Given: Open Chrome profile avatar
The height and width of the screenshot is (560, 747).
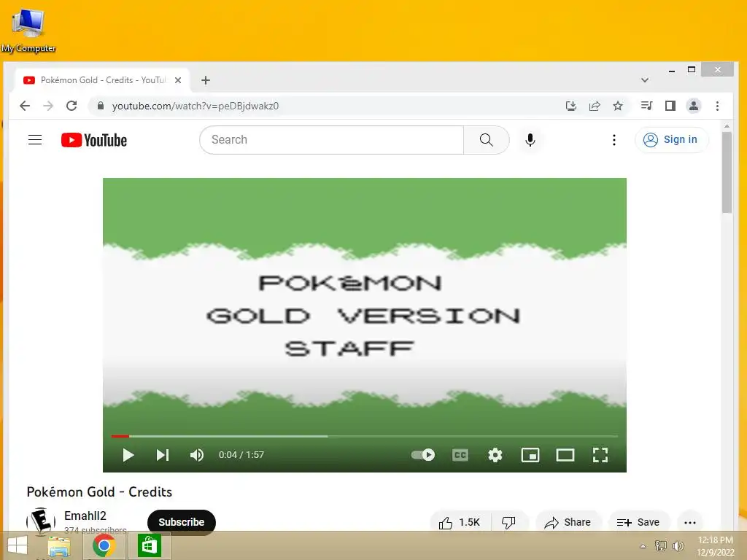Looking at the screenshot, I should point(694,106).
